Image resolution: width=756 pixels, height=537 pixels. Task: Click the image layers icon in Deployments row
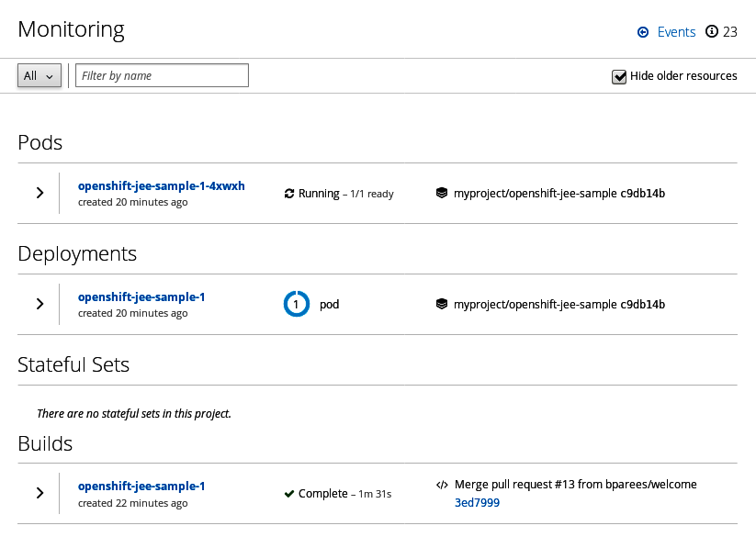[442, 304]
